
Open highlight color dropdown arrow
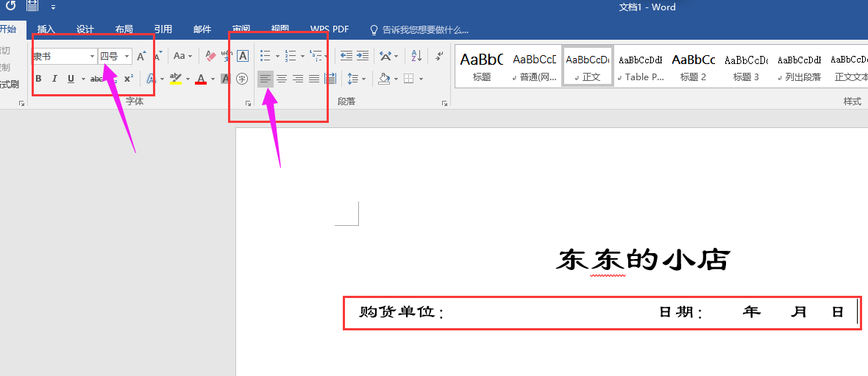(x=188, y=79)
